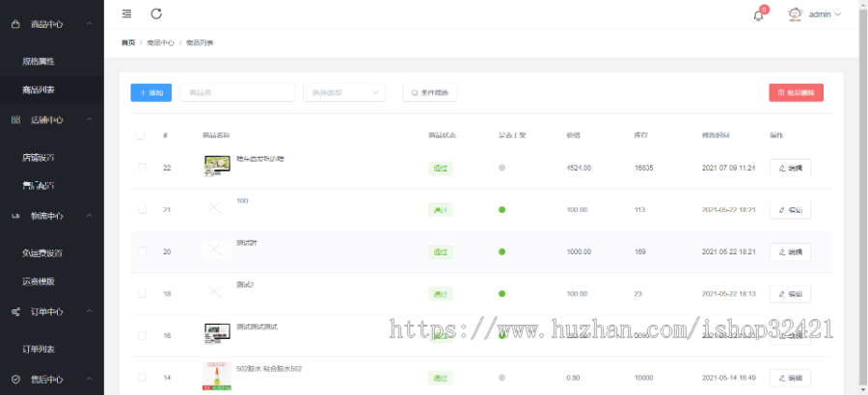Tick the select-all header checkbox
868x395 pixels.
tap(140, 135)
